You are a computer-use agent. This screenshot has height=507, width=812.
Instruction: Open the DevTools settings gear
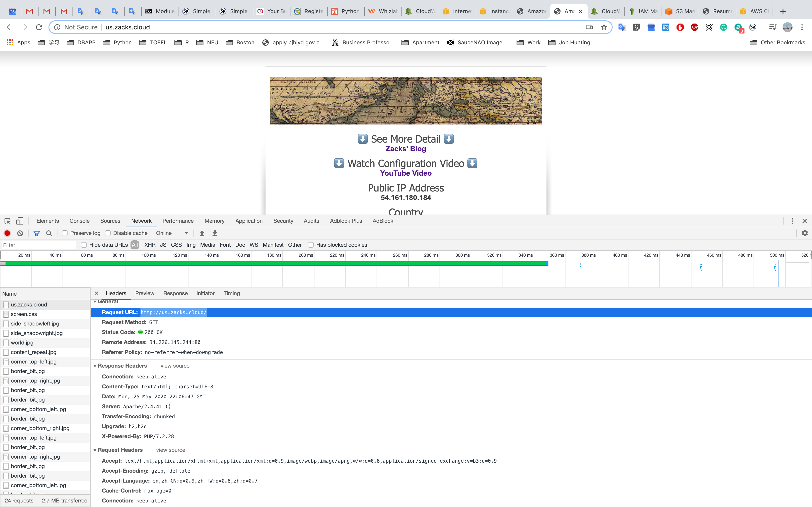[x=805, y=233]
